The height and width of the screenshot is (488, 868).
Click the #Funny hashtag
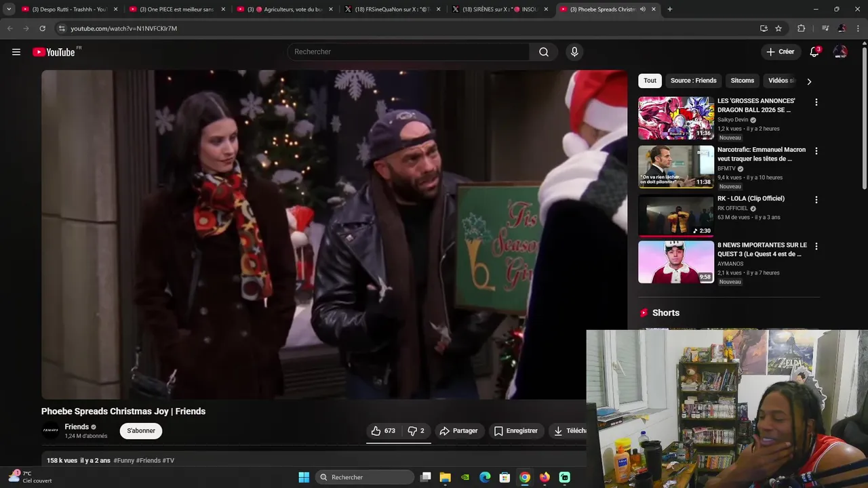point(123,461)
